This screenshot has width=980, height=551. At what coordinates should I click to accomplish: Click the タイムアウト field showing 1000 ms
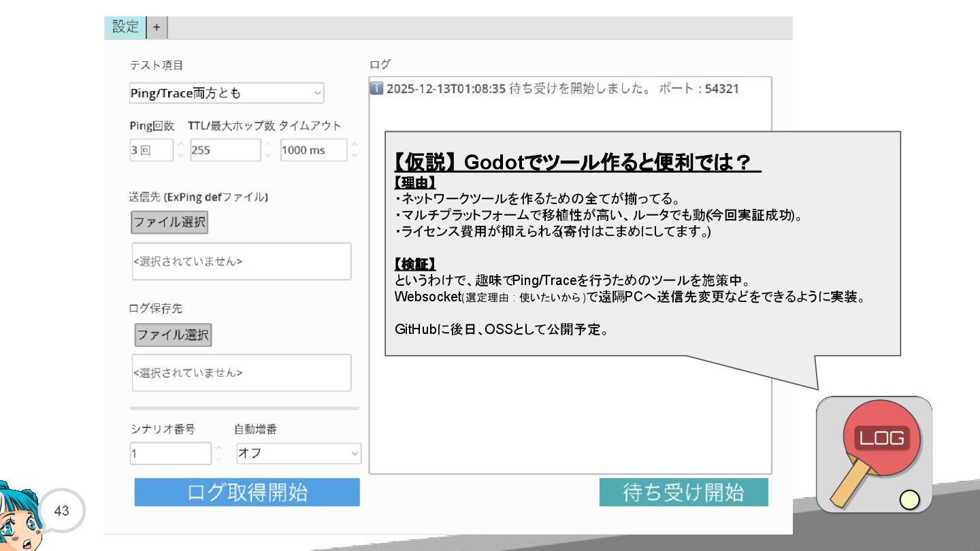click(x=314, y=150)
